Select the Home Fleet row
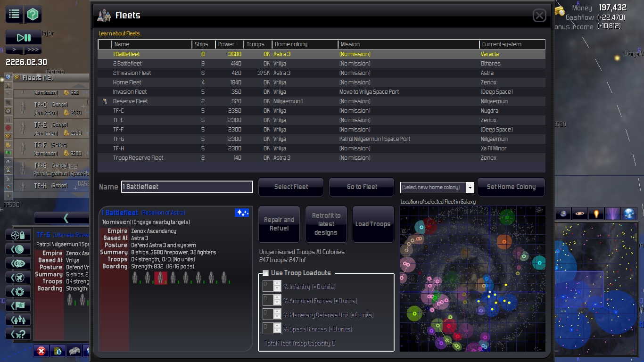 (x=322, y=82)
